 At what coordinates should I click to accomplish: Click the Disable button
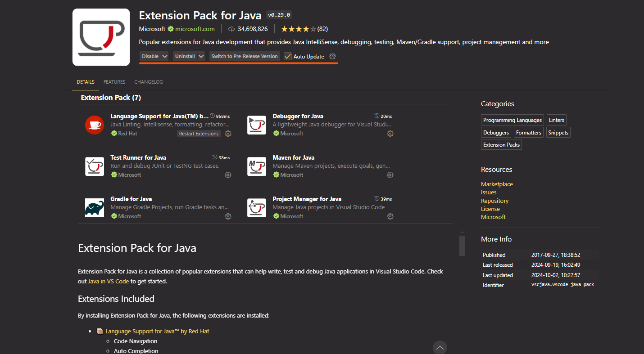(150, 56)
